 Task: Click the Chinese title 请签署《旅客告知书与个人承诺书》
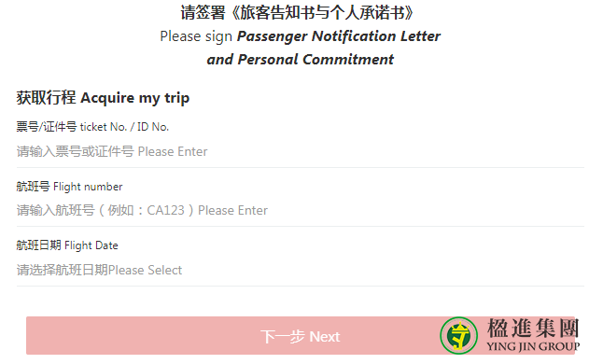[297, 12]
